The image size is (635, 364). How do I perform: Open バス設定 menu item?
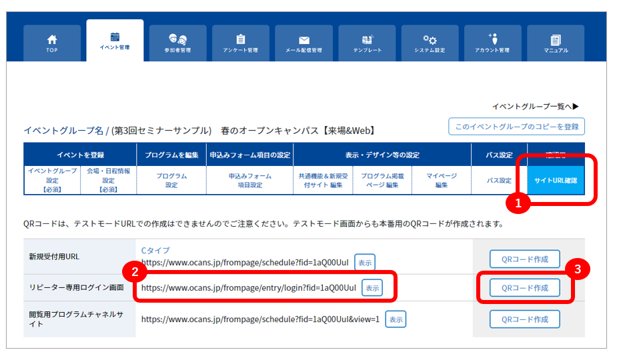click(x=500, y=180)
